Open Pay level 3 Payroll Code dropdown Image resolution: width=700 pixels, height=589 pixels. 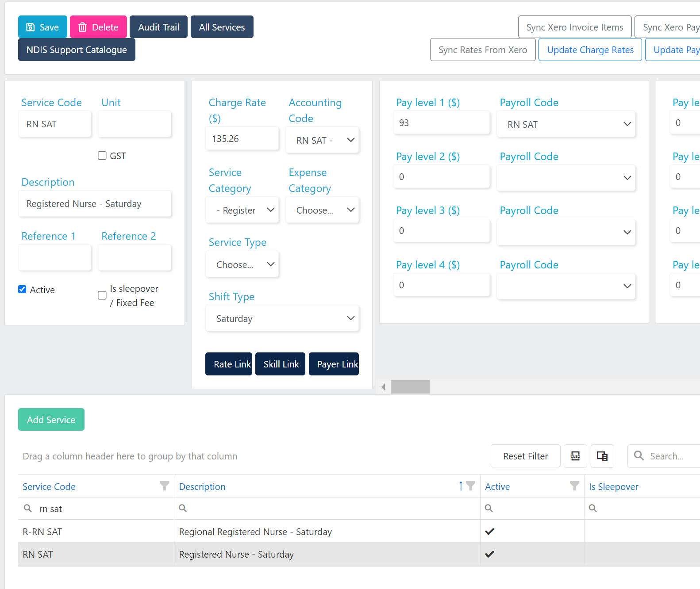[x=566, y=232]
